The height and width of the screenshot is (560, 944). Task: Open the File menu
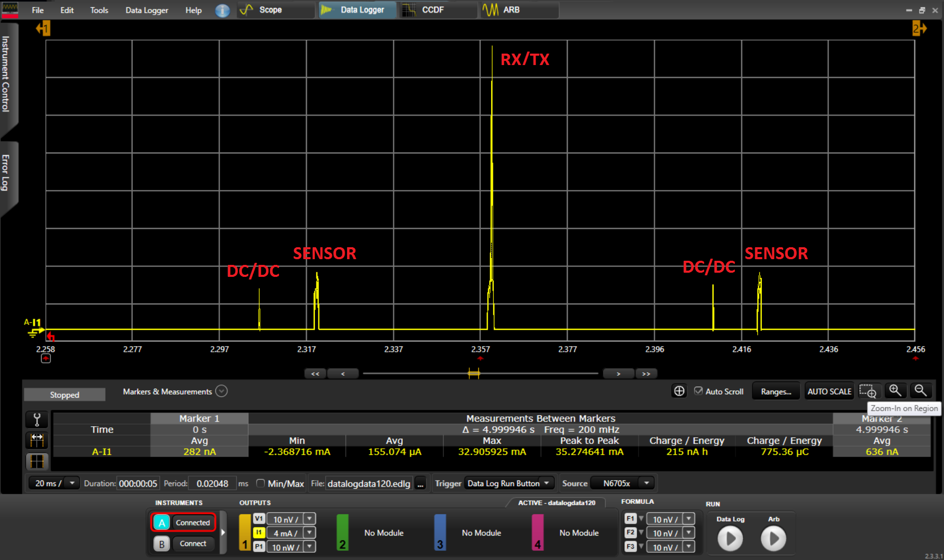[x=37, y=10]
